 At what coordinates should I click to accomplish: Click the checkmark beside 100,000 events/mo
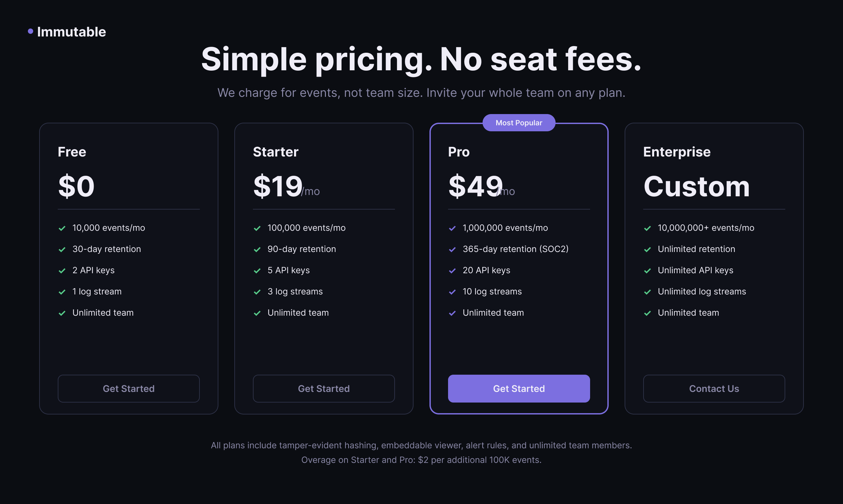pos(257,228)
